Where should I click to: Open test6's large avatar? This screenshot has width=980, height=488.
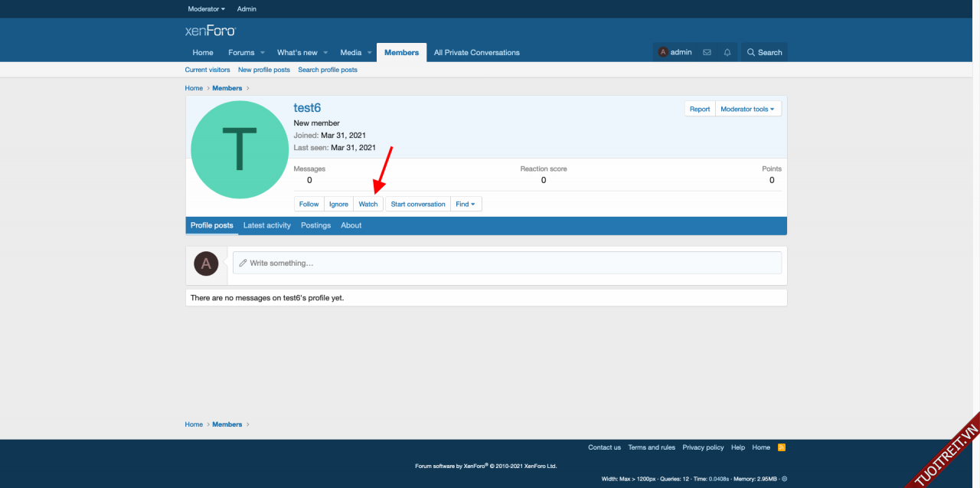click(239, 149)
